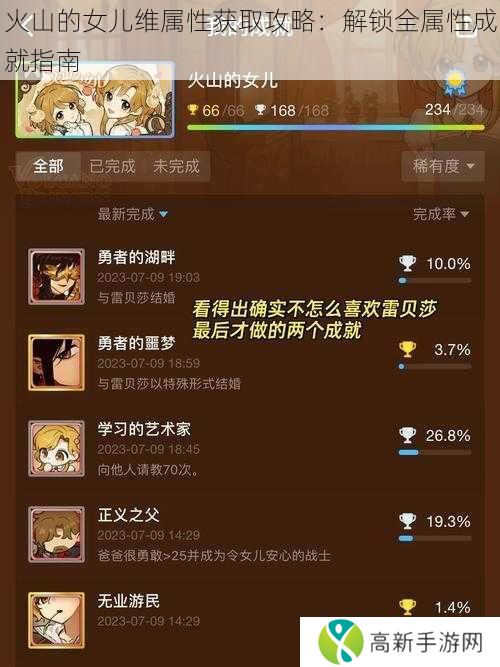The height and width of the screenshot is (667, 500).
Task: Click the overall 234/234 progress bar
Action: click(x=336, y=127)
